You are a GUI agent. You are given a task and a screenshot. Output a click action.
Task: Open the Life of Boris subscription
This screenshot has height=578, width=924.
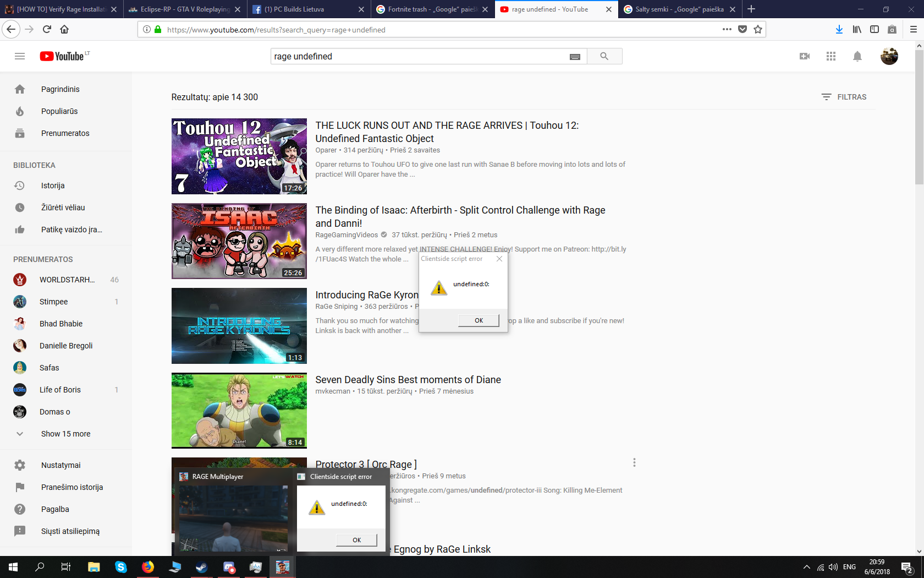(x=66, y=390)
